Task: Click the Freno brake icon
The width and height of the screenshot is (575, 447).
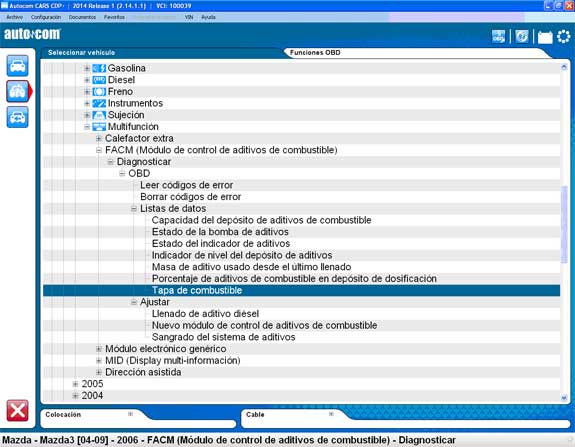Action: pyautogui.click(x=99, y=92)
